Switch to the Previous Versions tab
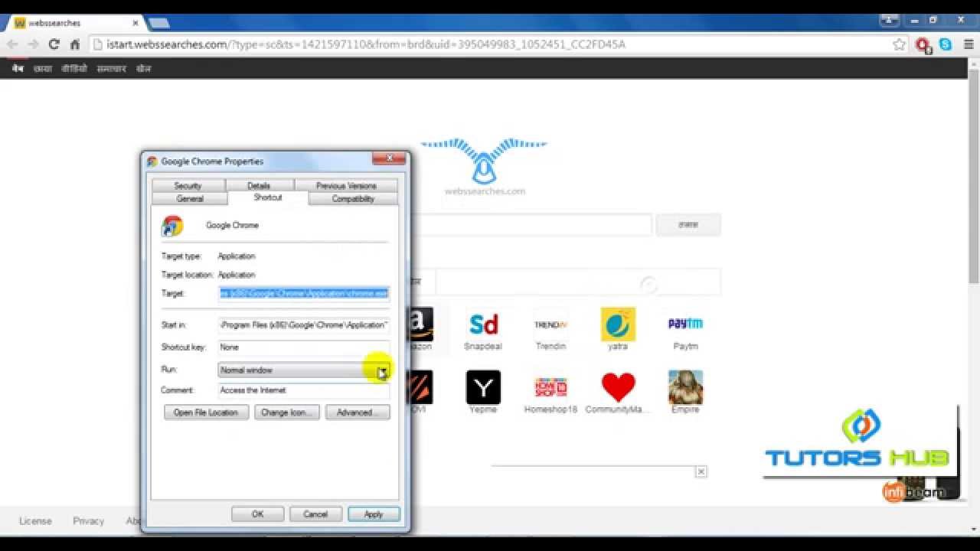 346,185
